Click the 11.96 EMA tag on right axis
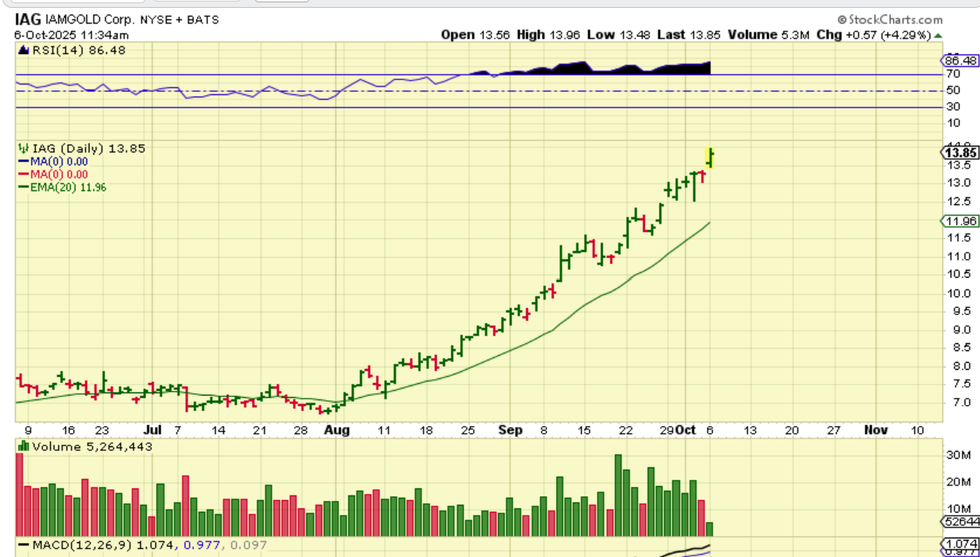Image resolution: width=980 pixels, height=557 pixels. point(960,221)
